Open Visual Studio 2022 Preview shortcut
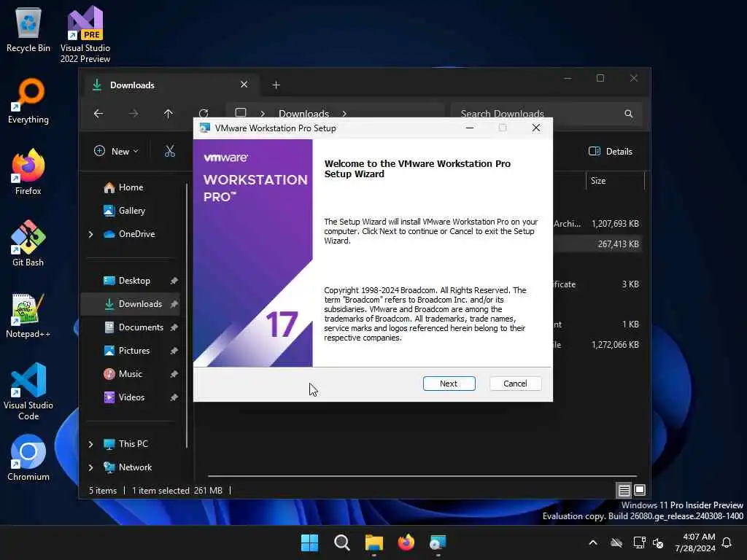Screen dimensions: 747x560 pos(85,34)
